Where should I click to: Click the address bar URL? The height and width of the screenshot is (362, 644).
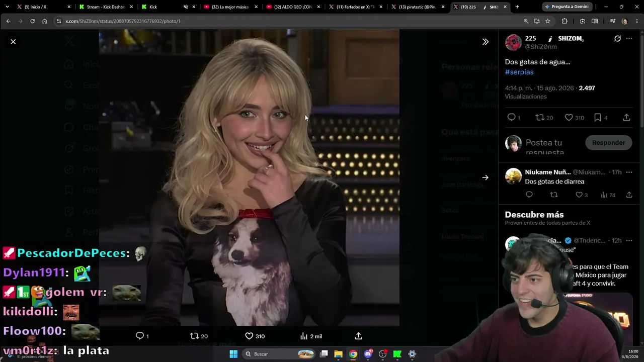pos(123,21)
